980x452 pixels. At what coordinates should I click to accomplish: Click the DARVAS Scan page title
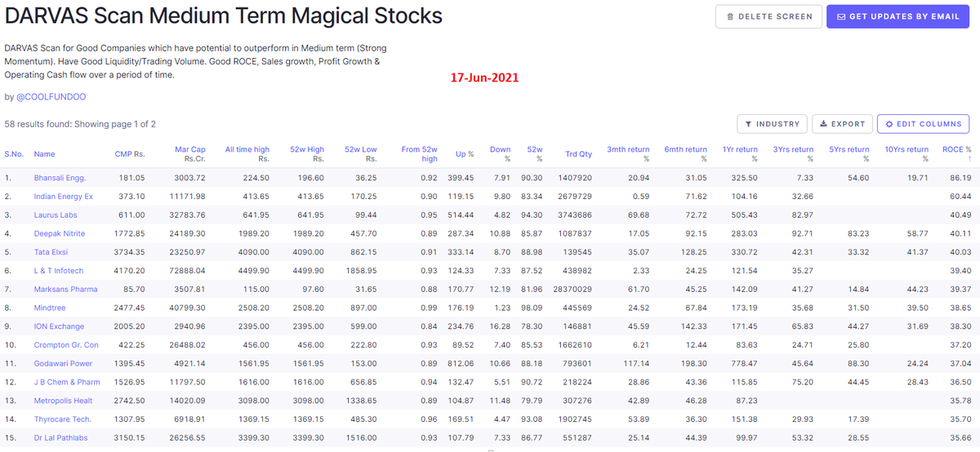tap(224, 15)
